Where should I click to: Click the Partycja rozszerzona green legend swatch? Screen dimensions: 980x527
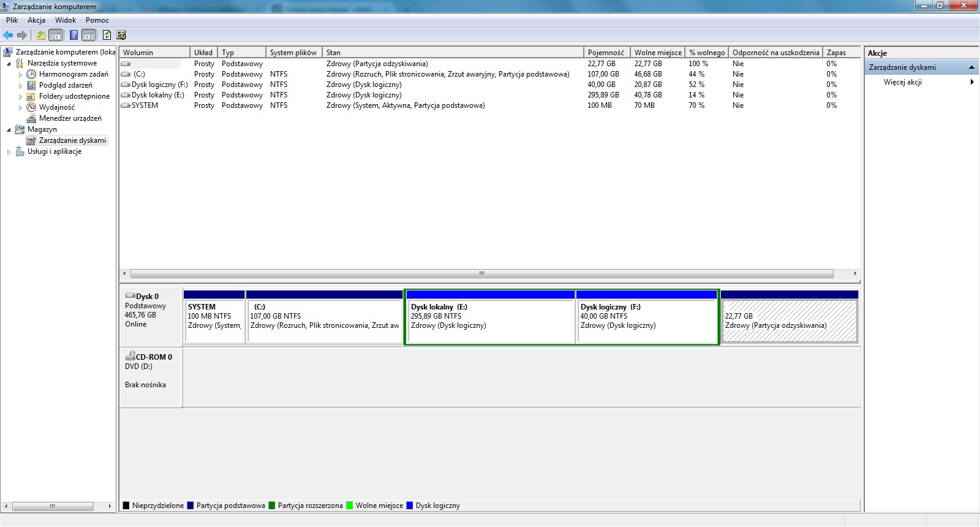[272, 506]
